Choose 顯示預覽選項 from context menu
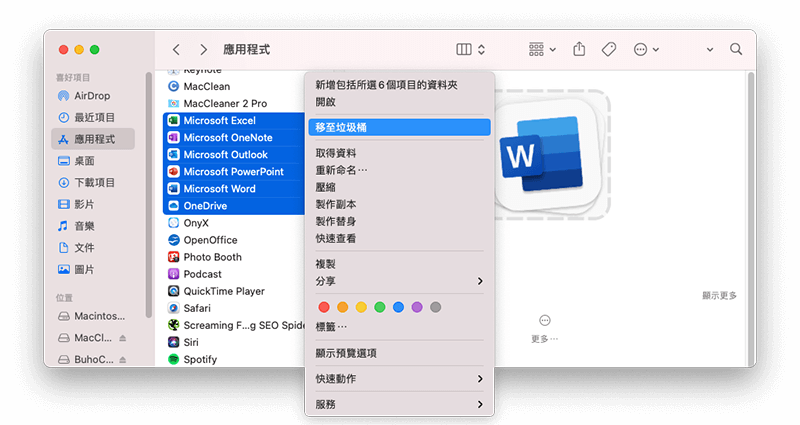800x425 pixels. pos(399,353)
